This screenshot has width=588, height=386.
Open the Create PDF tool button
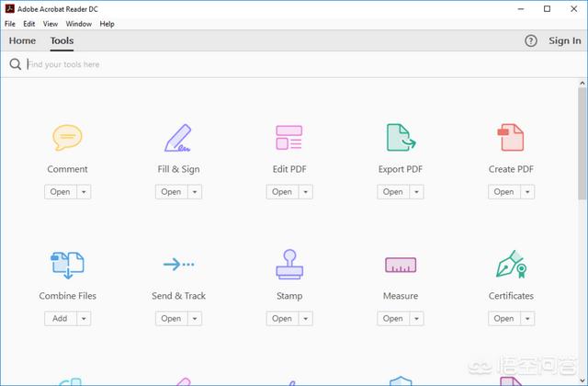[504, 192]
